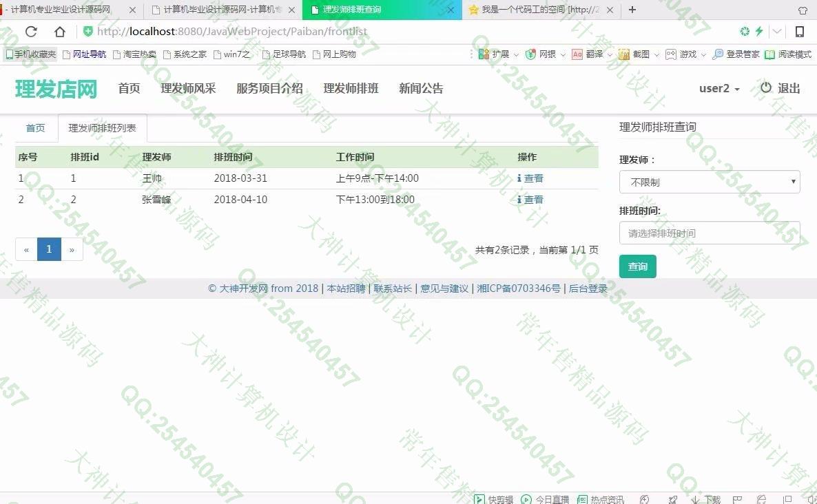This screenshot has width=817, height=504.
Task: Expand the 截图 dropdown arrow
Action: pyautogui.click(x=656, y=54)
